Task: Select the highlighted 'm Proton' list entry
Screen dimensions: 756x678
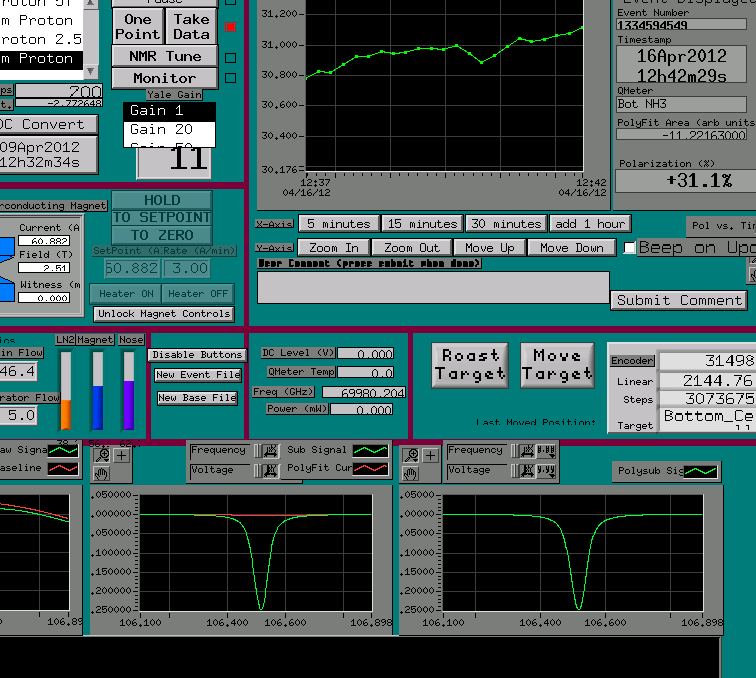Action: (x=41, y=59)
